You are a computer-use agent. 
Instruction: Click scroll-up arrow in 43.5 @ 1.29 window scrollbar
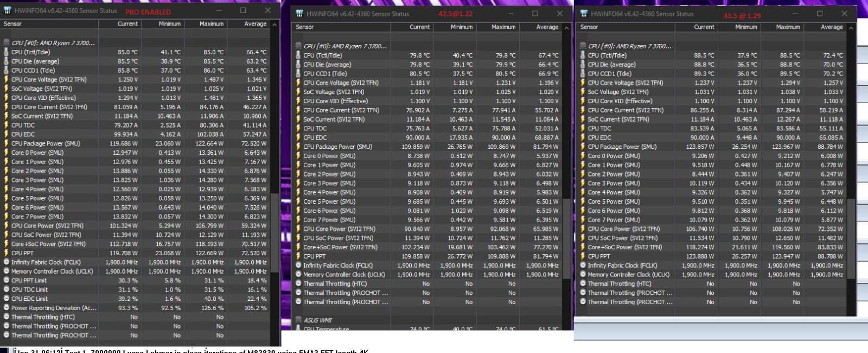click(x=852, y=27)
